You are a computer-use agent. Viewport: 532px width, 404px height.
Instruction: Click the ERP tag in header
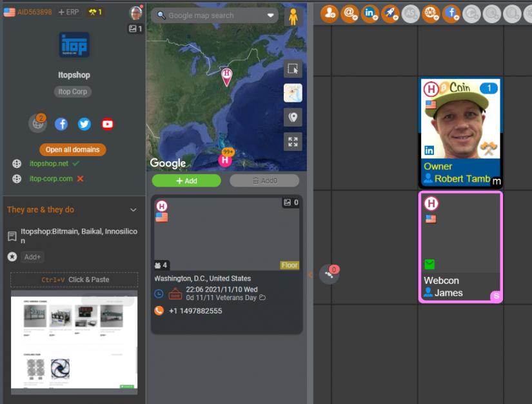coord(68,12)
